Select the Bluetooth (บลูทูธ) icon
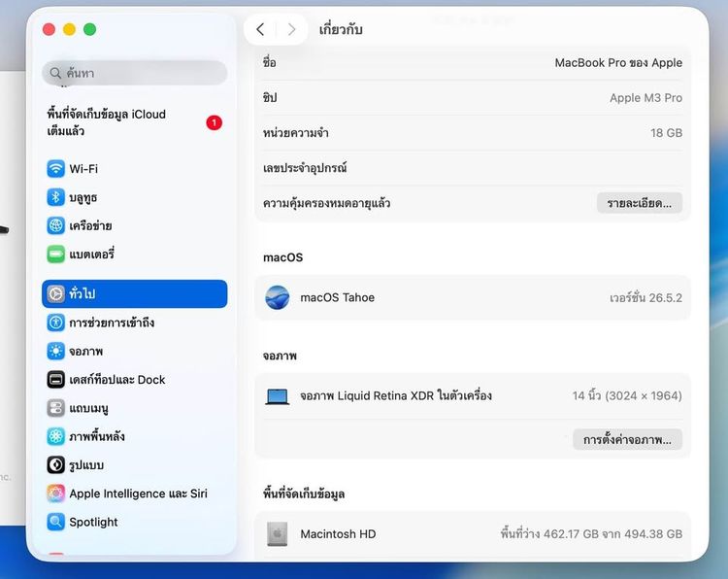 click(55, 197)
